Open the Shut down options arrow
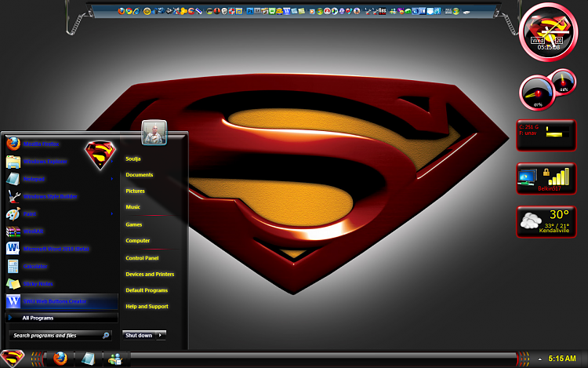 point(161,335)
